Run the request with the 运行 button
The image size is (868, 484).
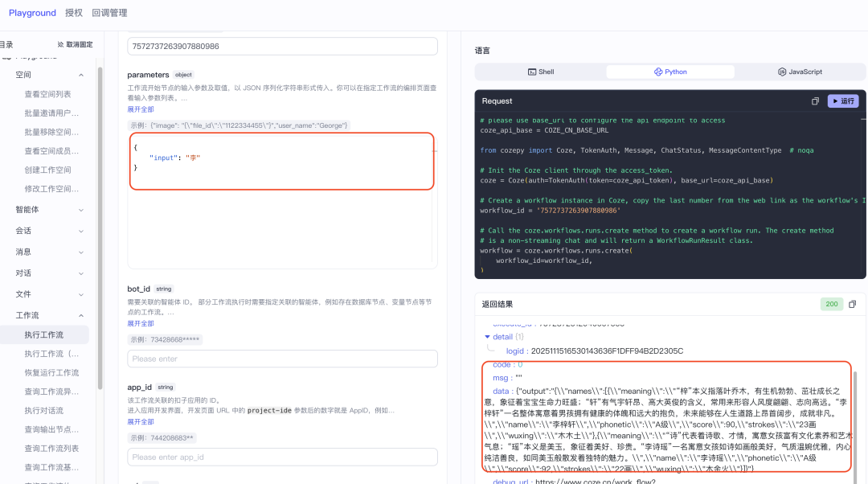(843, 101)
